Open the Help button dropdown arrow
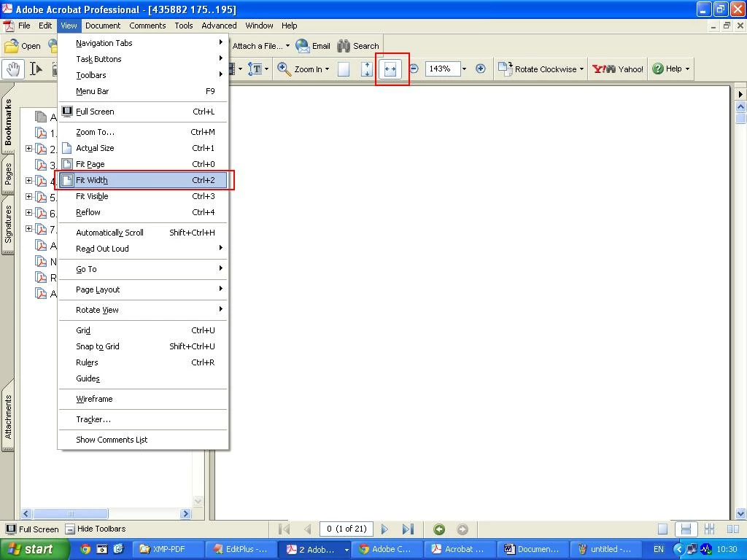Screen dimensions: 747x560 point(687,69)
